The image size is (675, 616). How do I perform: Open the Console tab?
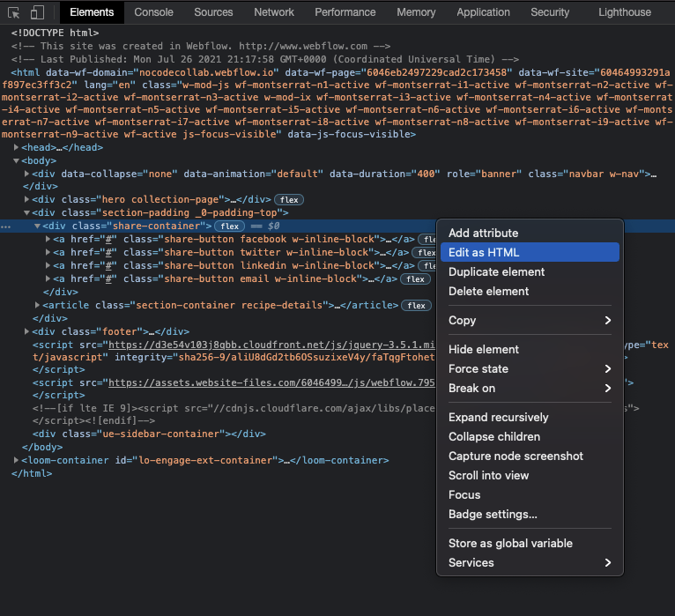[x=153, y=12]
